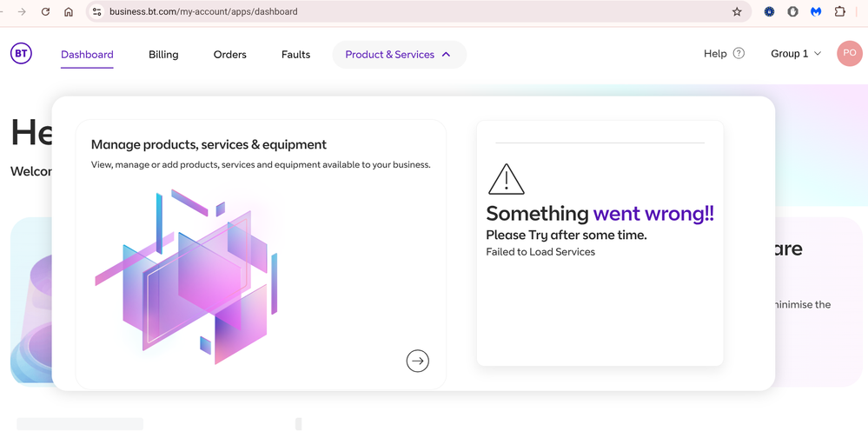The height and width of the screenshot is (438, 868).
Task: Open the browser extensions puzzle icon
Action: pyautogui.click(x=839, y=12)
